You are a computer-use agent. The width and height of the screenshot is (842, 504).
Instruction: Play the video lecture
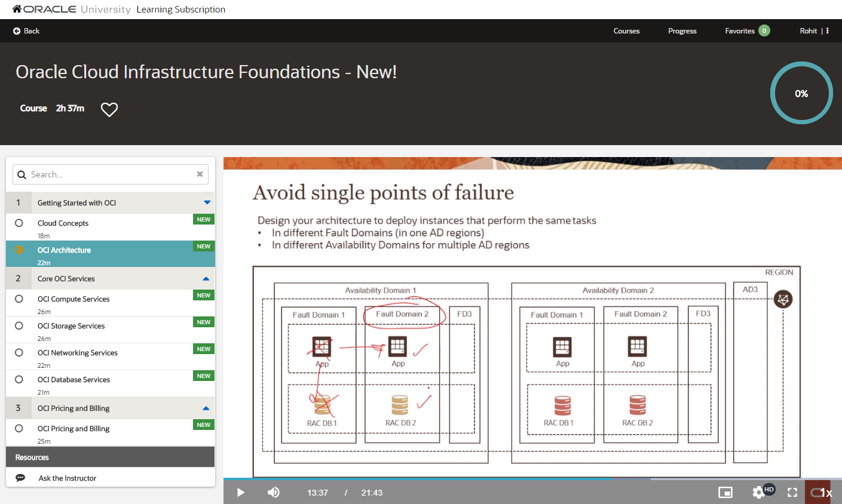point(240,492)
